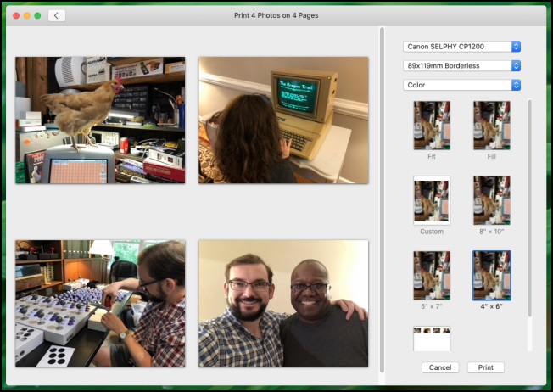The image size is (553, 392).
Task: Click the Cancel button
Action: [x=440, y=367]
